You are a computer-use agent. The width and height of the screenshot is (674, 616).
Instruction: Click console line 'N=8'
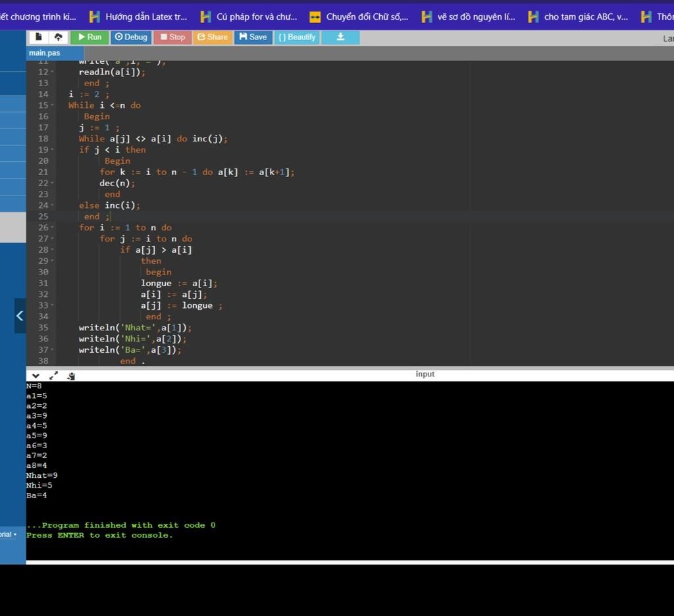(34, 386)
